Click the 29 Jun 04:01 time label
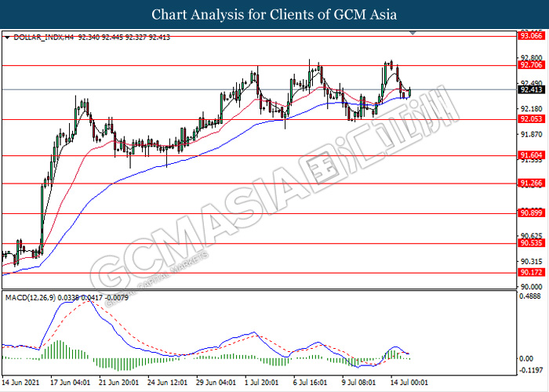 click(216, 383)
